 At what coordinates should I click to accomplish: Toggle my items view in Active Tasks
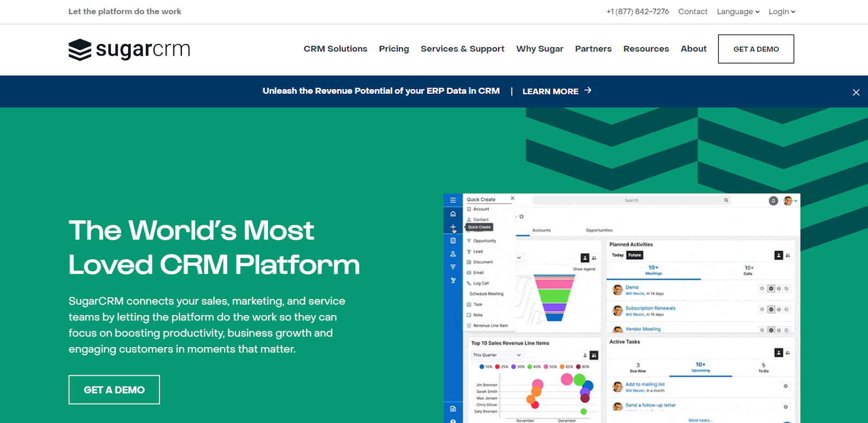778,352
